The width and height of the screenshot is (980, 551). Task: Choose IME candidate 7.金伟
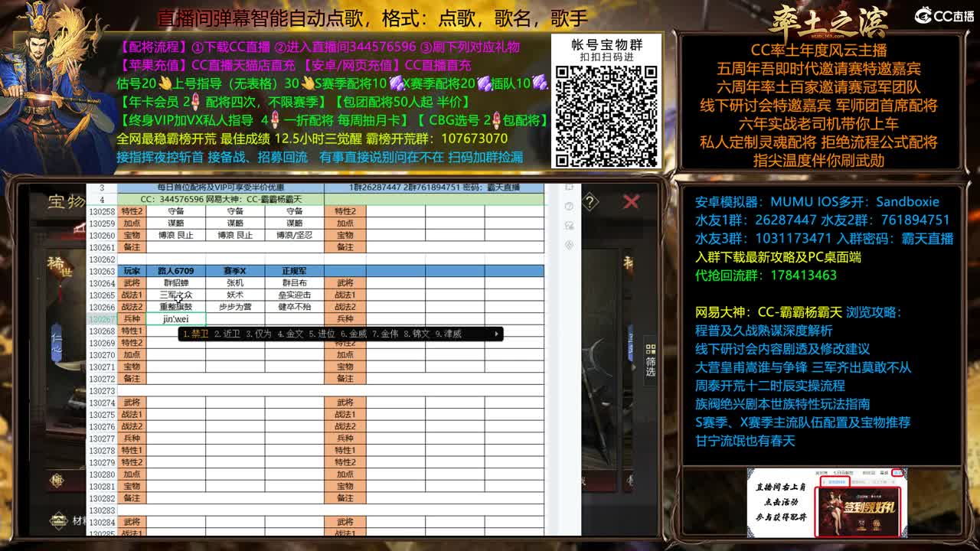click(x=385, y=334)
